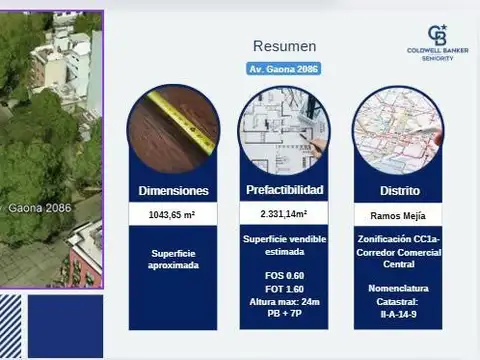Open the measuring tape circular image
Image resolution: width=480 pixels, height=360 pixels.
[x=173, y=130]
